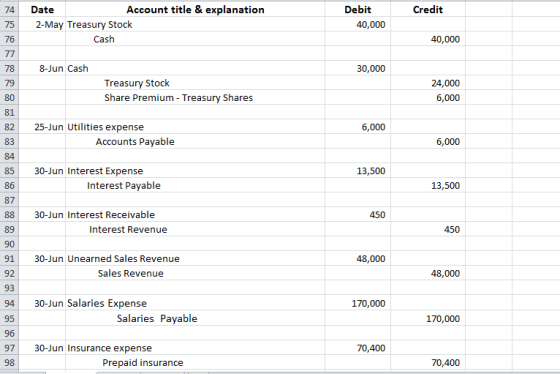Screen dimensions: 560x374
Task: Click the Salaries Payable cell
Action: pos(195,318)
